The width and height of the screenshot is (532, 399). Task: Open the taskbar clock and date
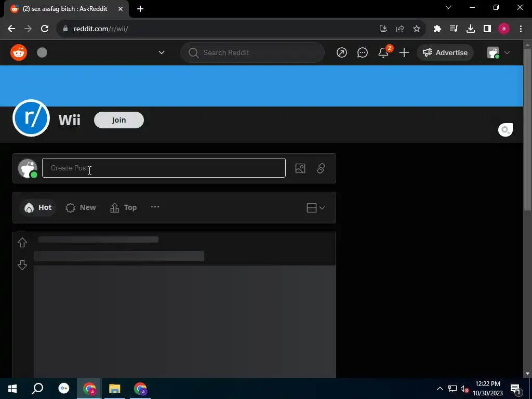pyautogui.click(x=488, y=389)
